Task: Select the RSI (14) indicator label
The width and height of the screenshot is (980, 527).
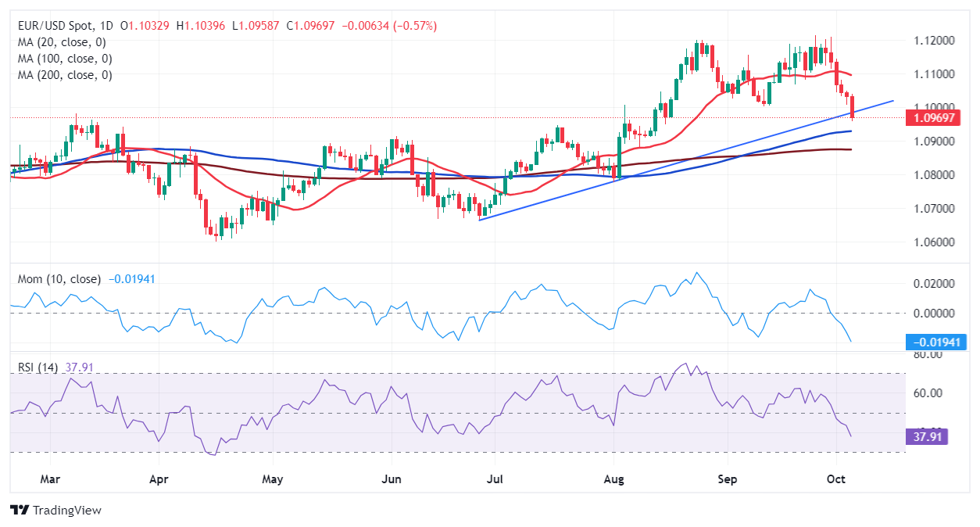Action: click(38, 367)
